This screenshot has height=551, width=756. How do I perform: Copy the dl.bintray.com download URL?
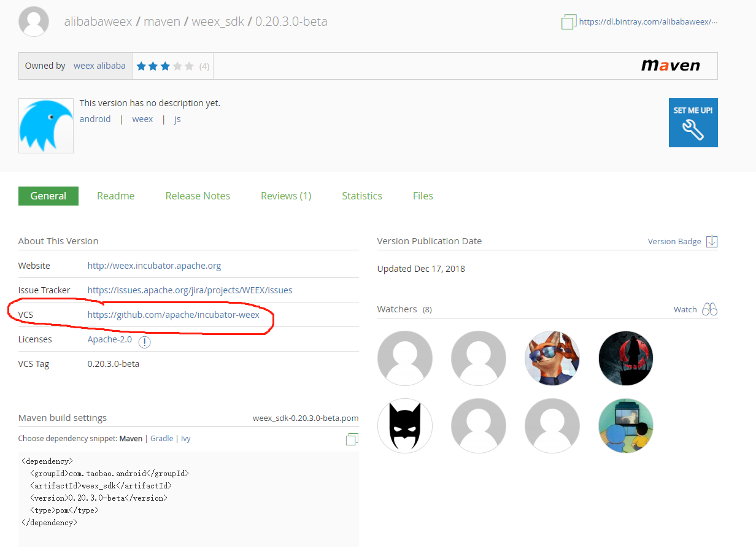pos(569,22)
